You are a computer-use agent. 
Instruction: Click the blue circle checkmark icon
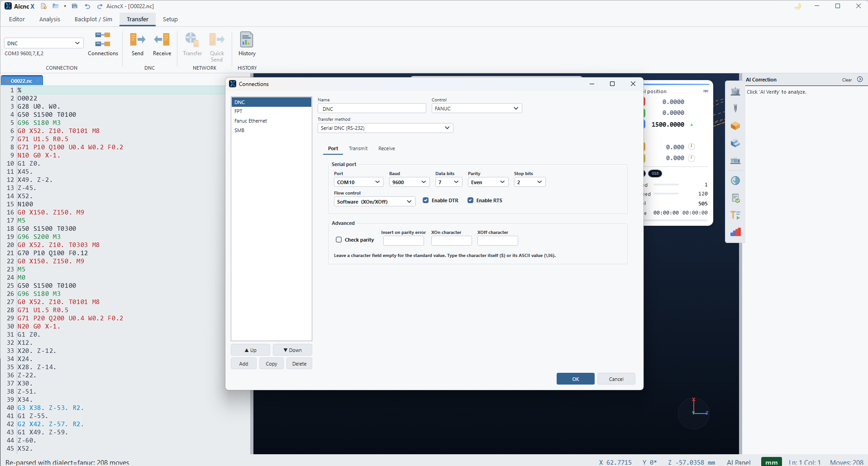(735, 181)
